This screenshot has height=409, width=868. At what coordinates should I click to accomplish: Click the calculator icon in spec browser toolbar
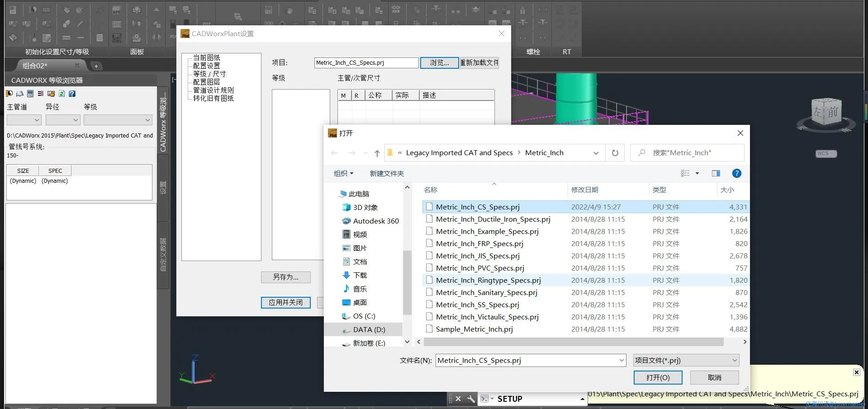(x=30, y=94)
